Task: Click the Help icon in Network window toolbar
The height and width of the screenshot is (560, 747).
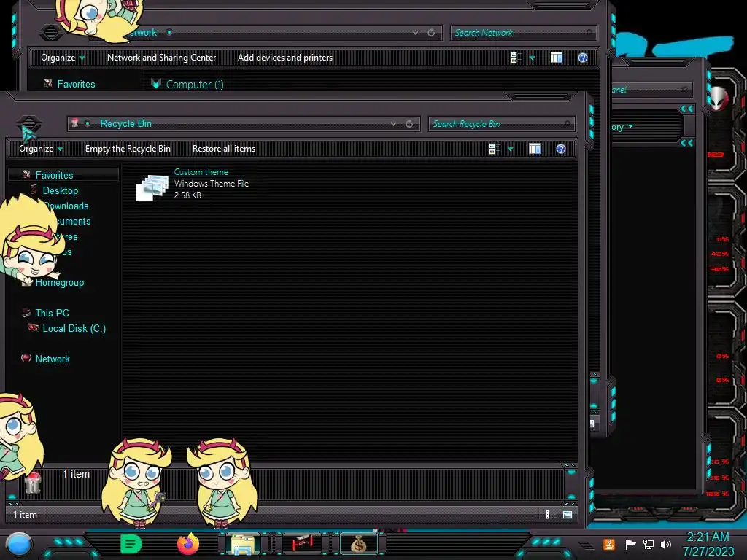Action: (x=583, y=58)
